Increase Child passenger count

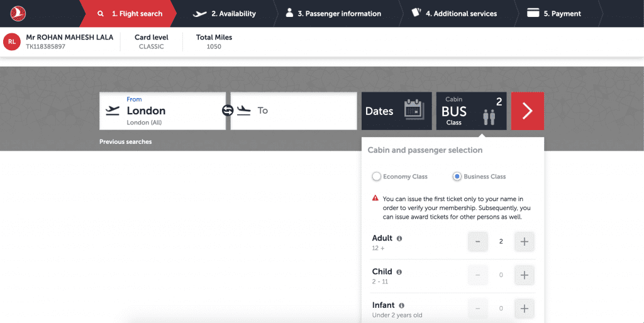coord(525,275)
